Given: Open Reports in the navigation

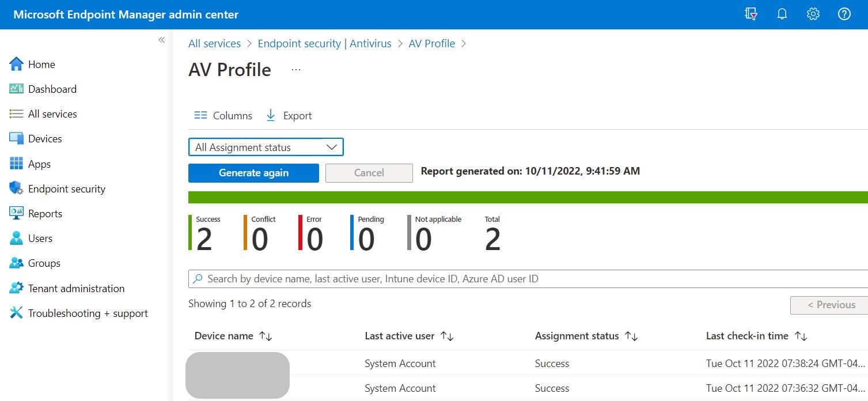Looking at the screenshot, I should pos(45,213).
